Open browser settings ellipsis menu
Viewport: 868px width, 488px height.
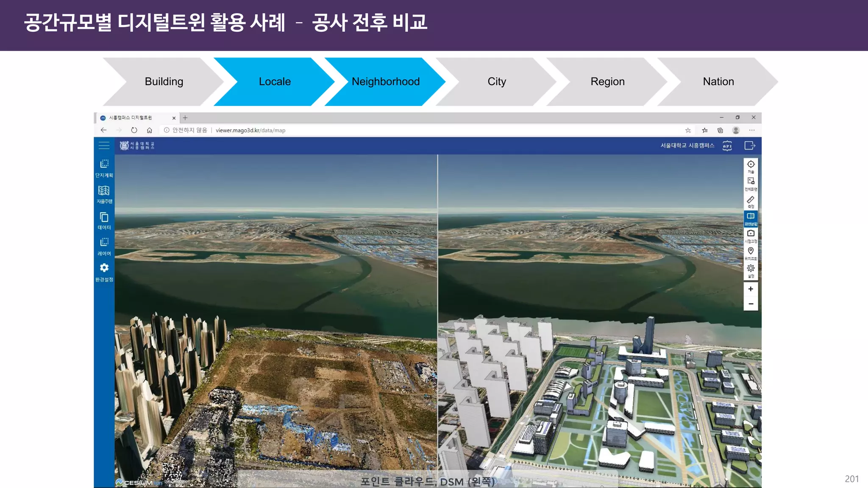752,130
